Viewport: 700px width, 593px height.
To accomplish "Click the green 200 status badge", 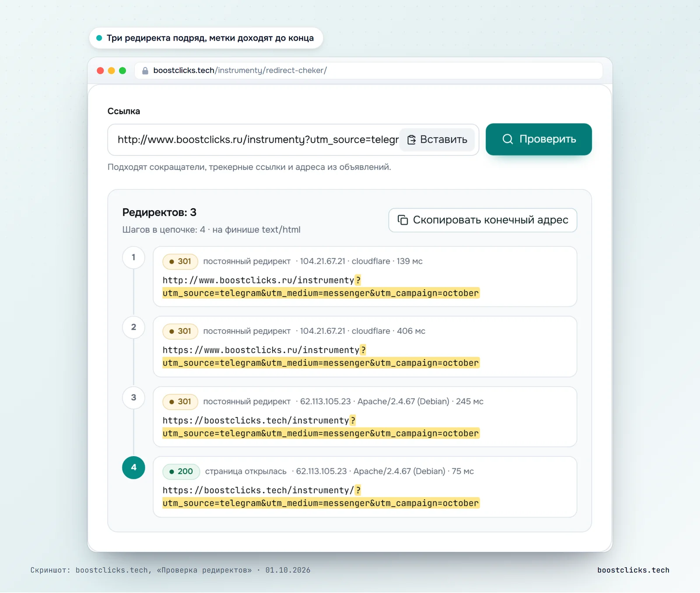I will pyautogui.click(x=181, y=471).
